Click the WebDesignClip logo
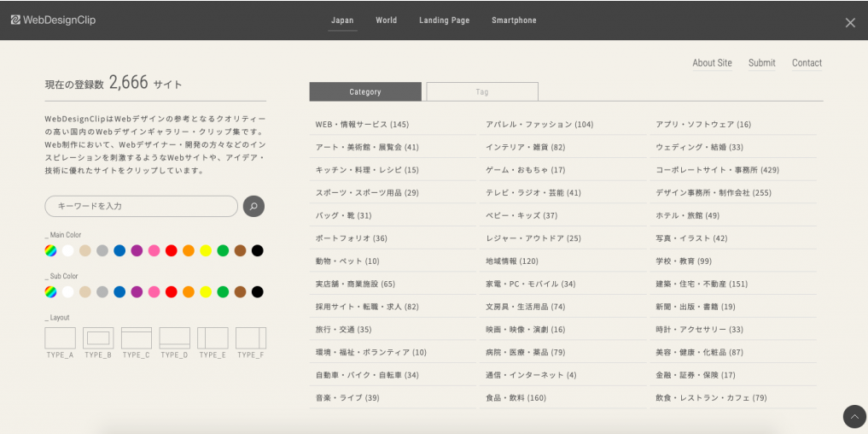Screen dimensions: 868x434 tap(53, 21)
